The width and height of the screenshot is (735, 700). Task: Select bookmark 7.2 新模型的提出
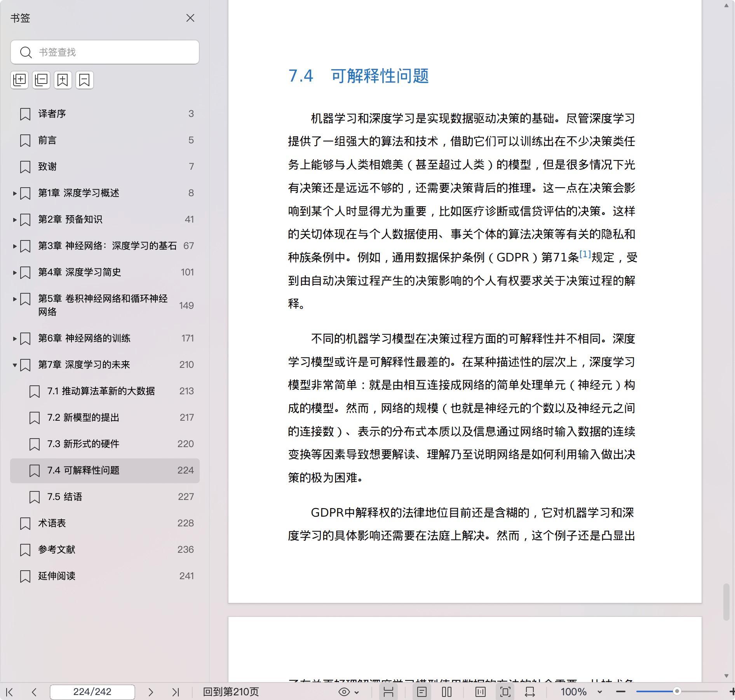(x=83, y=418)
